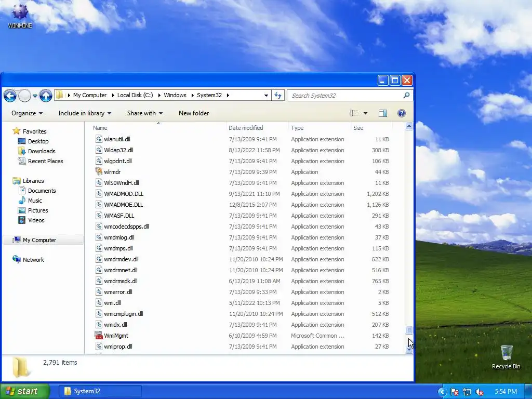Open the network tray icon
532x399 pixels.
(467, 392)
